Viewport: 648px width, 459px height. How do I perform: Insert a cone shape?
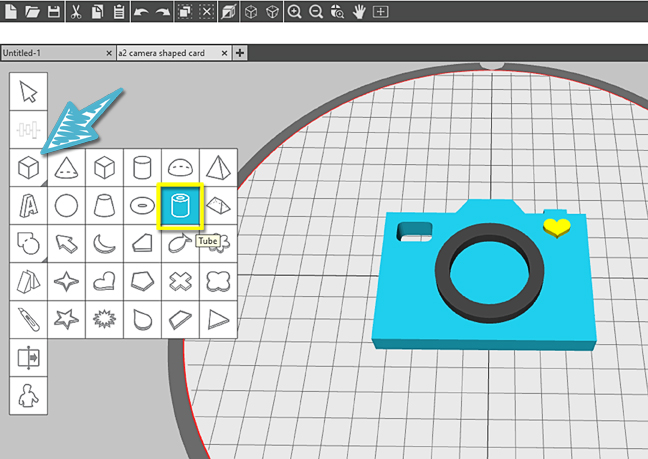(67, 168)
